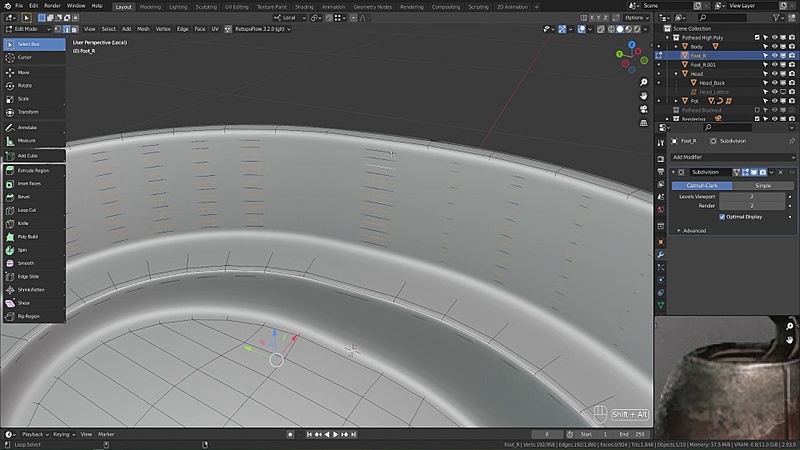Open the Modifiers wrench properties tab

coord(661,255)
